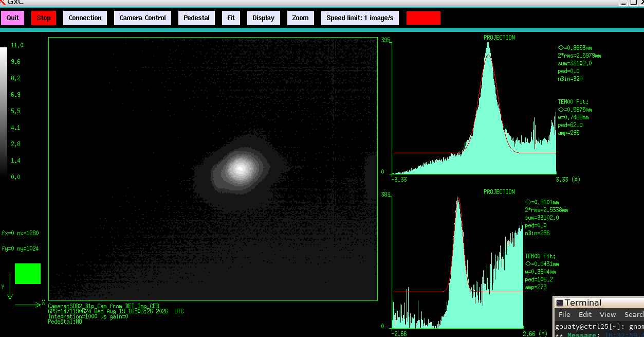Click the 'amp=273' fit value
Viewport: 644px width, 337px height.
(x=536, y=287)
